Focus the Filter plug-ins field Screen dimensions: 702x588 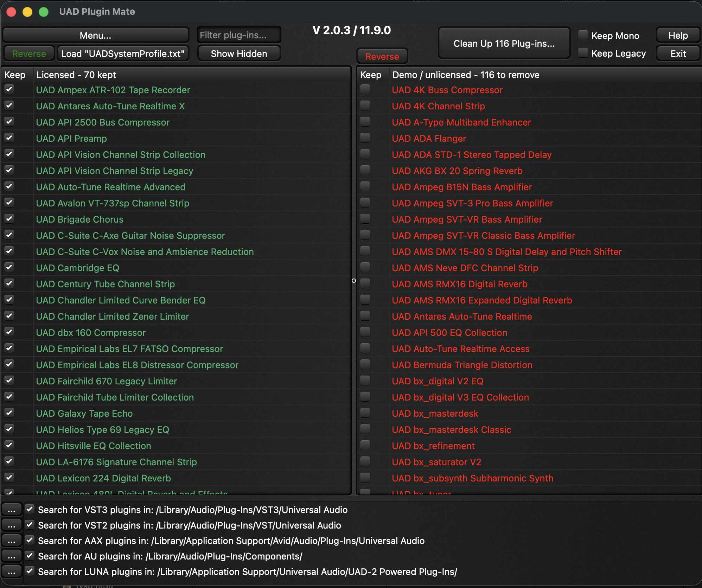click(x=239, y=35)
